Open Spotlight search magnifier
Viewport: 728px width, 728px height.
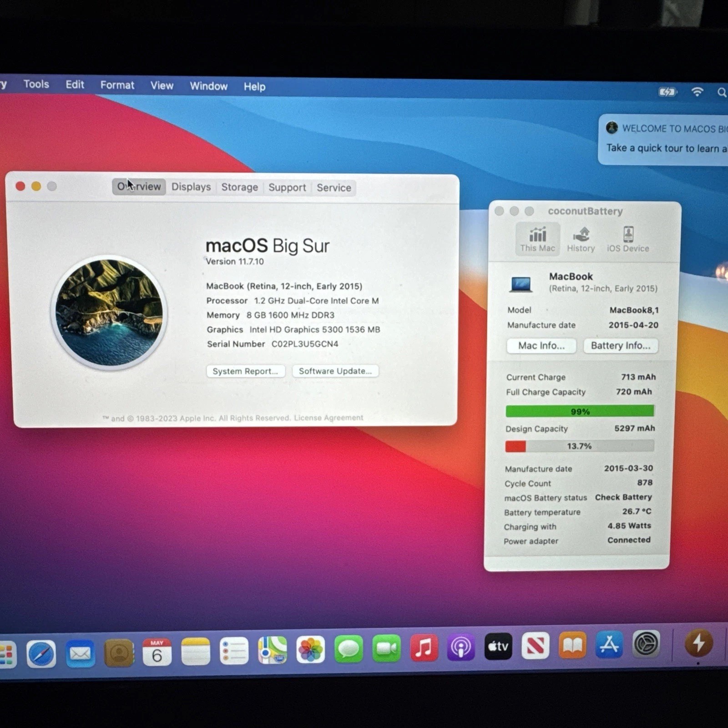pos(722,93)
